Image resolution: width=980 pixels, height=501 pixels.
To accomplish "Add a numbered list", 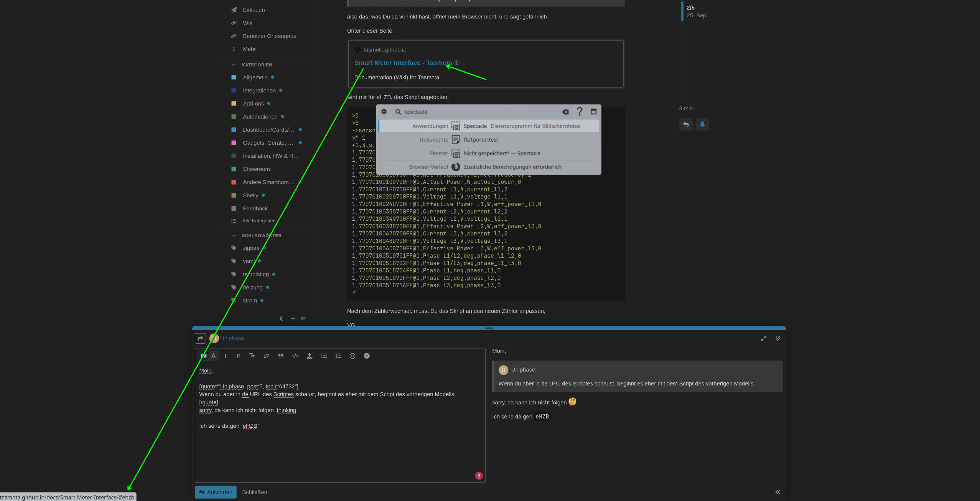I will click(x=338, y=356).
